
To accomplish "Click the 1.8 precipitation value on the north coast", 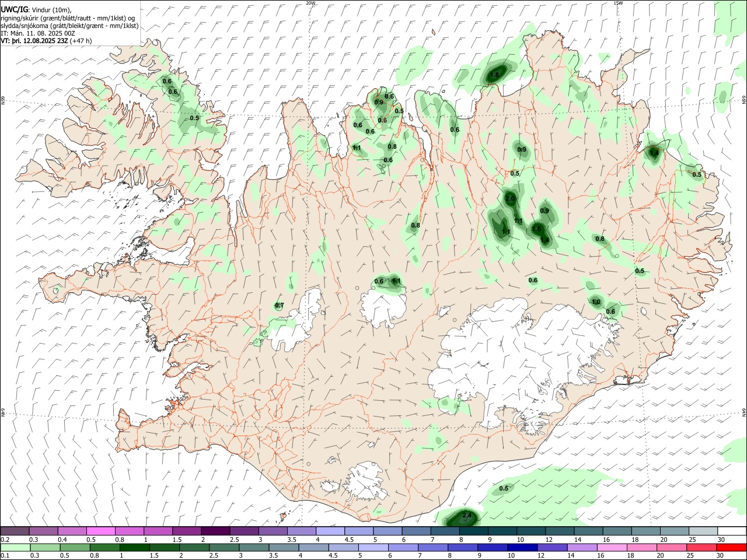I will pos(495,75).
